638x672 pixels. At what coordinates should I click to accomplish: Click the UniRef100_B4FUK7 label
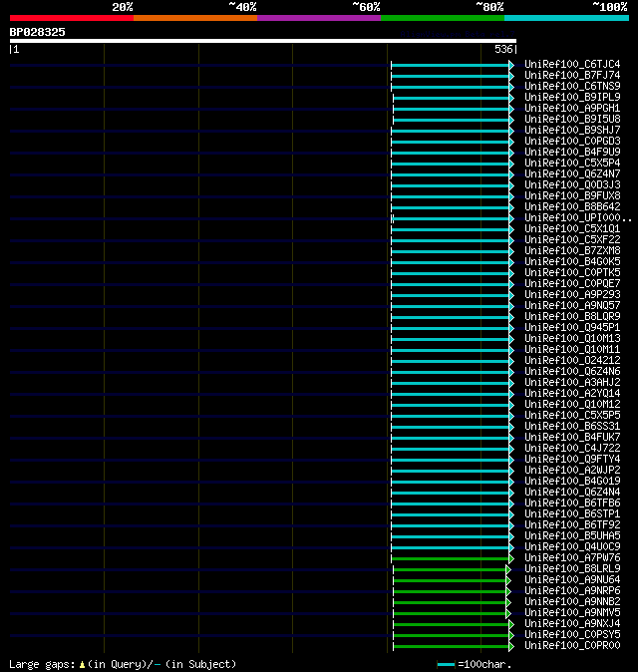click(x=572, y=437)
